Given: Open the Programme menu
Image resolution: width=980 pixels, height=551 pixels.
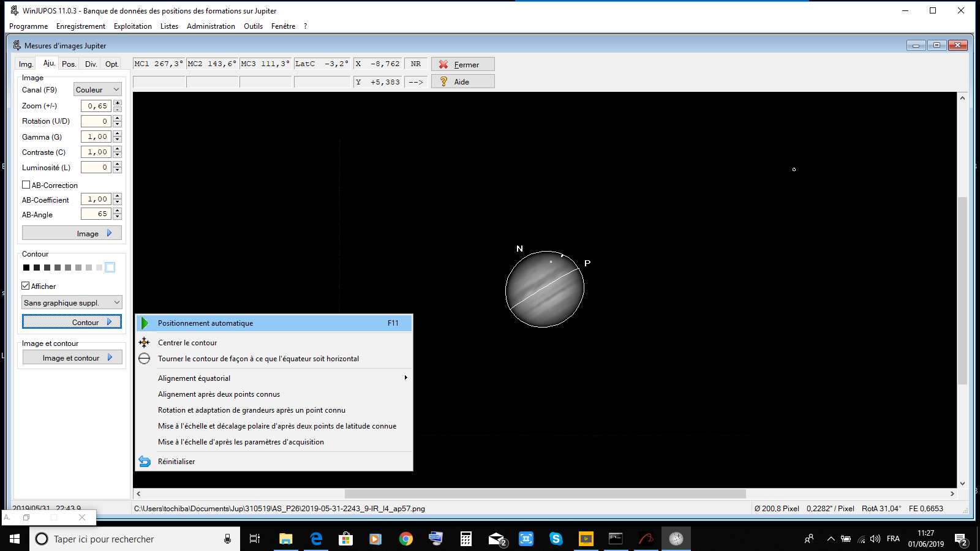Looking at the screenshot, I should point(28,26).
